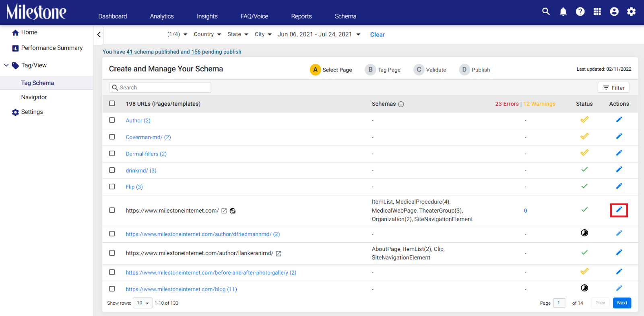Image resolution: width=644 pixels, height=316 pixels.
Task: Edit the Flip (3) row
Action: pyautogui.click(x=619, y=186)
